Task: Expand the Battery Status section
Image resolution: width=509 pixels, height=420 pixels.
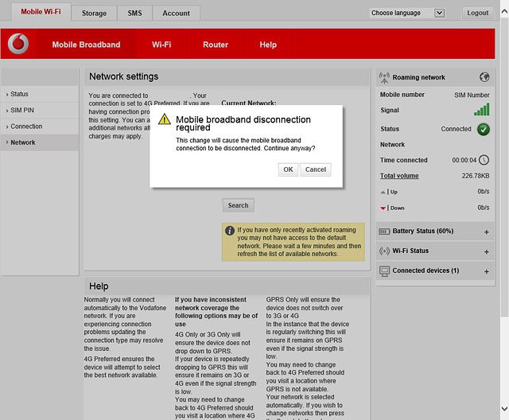Action: (486, 232)
